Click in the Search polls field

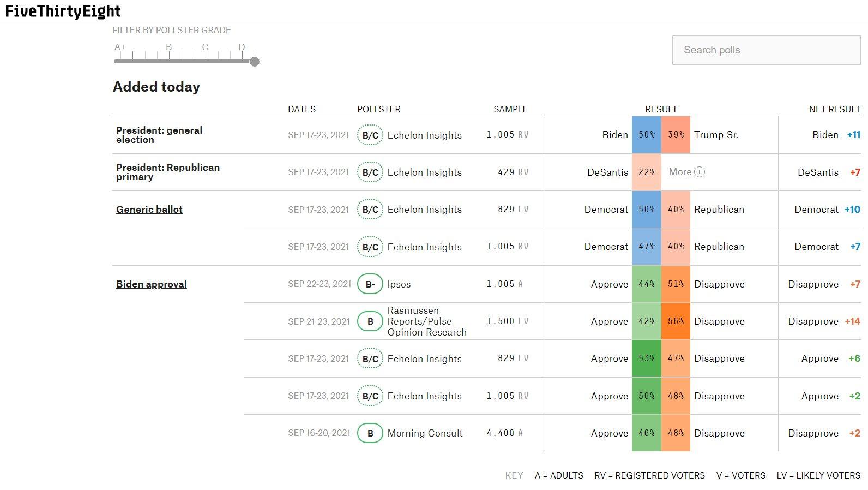pos(766,50)
